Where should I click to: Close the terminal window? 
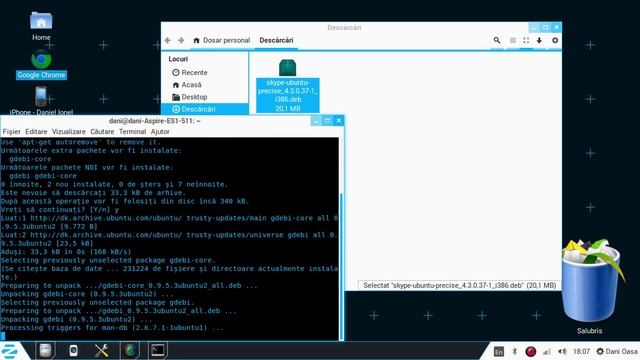click(338, 121)
